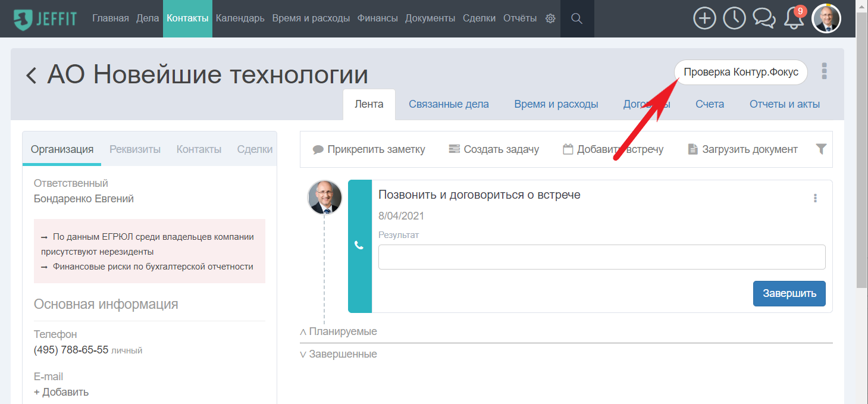Open the three-dot menu on the task card
This screenshot has height=404, width=868.
click(x=815, y=198)
